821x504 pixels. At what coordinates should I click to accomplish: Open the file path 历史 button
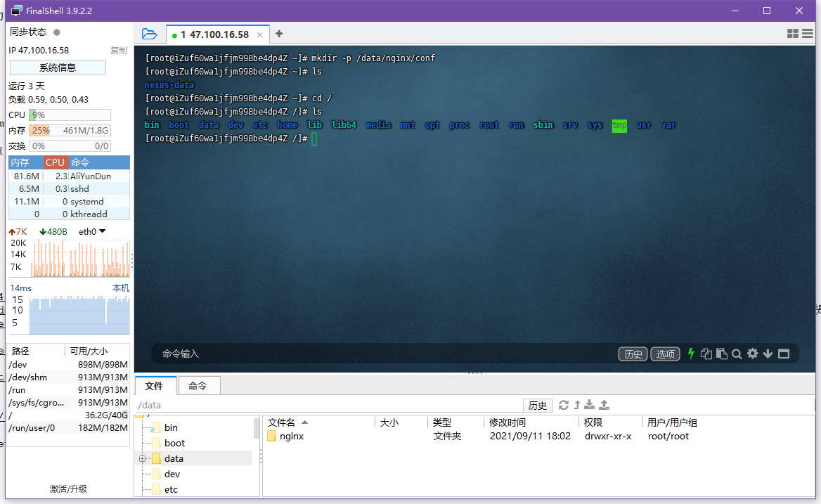pyautogui.click(x=537, y=405)
